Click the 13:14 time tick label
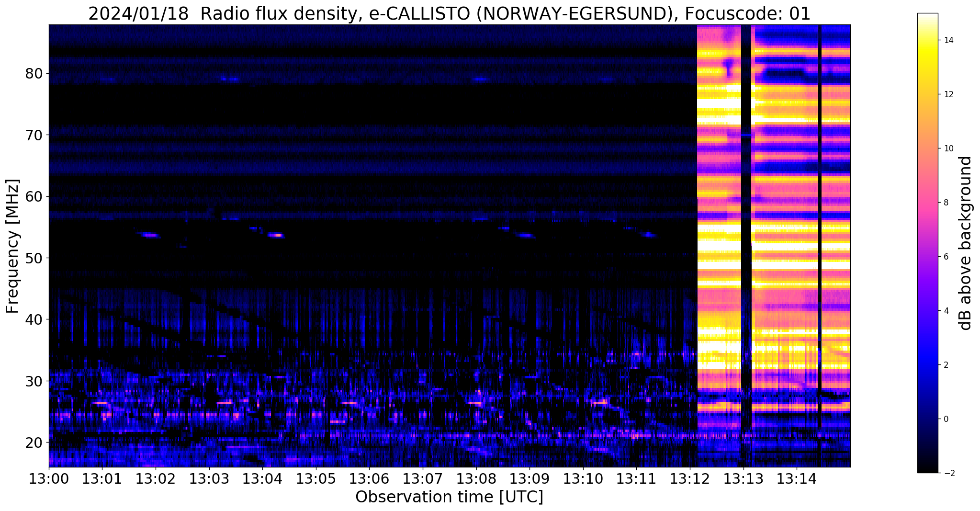The height and width of the screenshot is (511, 980). [797, 478]
